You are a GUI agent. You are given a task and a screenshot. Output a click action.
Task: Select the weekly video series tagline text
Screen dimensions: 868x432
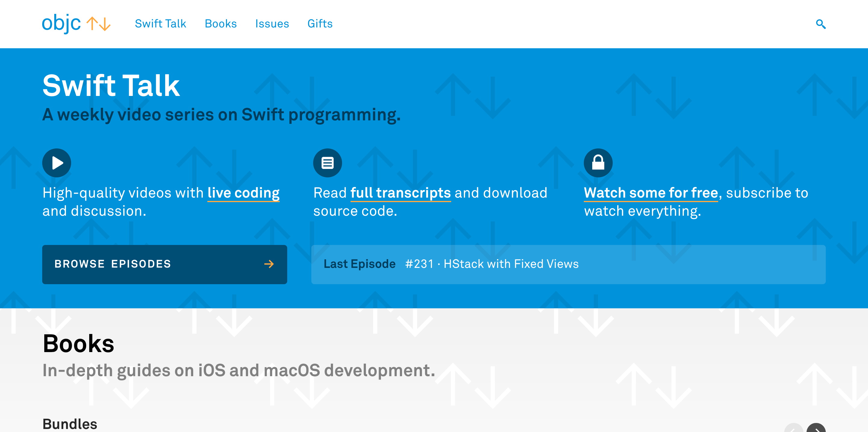[222, 115]
